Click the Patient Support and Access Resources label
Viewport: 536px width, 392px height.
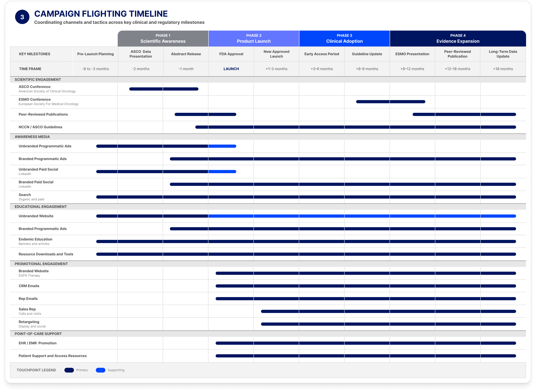coord(52,356)
